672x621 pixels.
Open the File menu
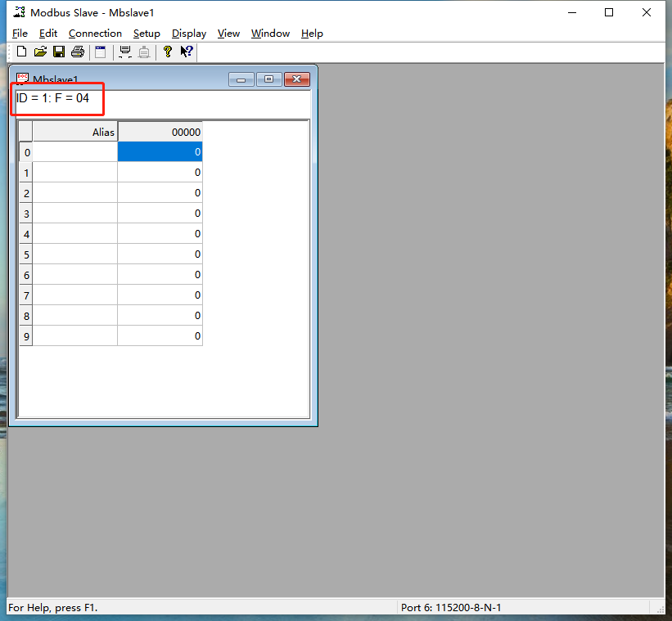click(x=20, y=34)
